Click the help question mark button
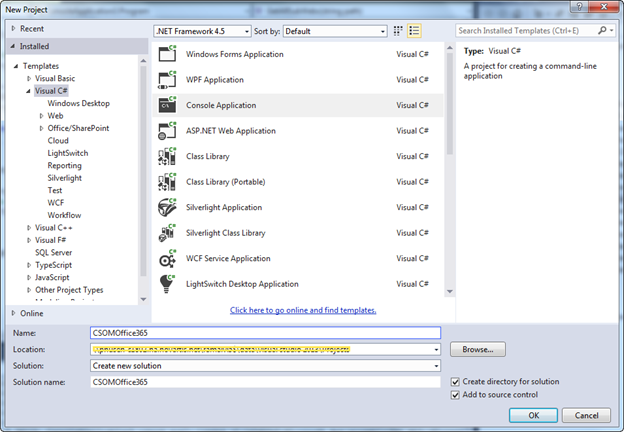 click(579, 6)
